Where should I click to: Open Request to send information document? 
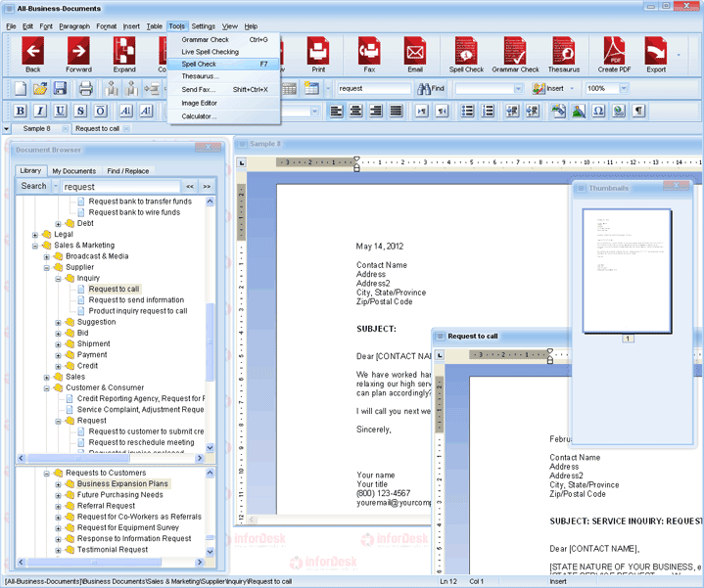tap(136, 300)
